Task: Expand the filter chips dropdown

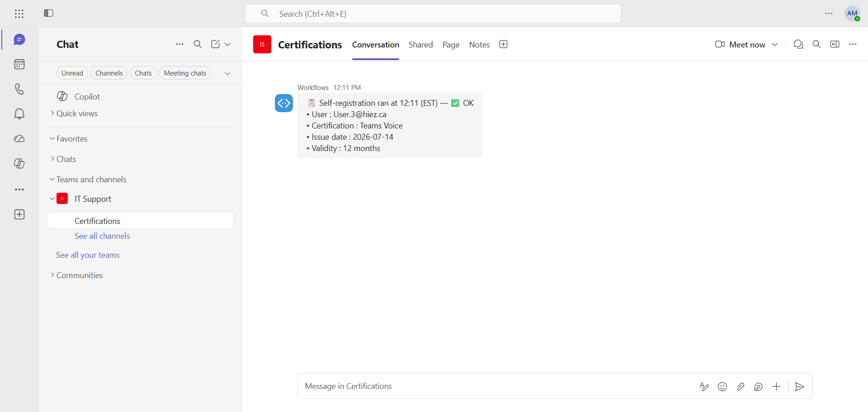Action: [x=227, y=73]
